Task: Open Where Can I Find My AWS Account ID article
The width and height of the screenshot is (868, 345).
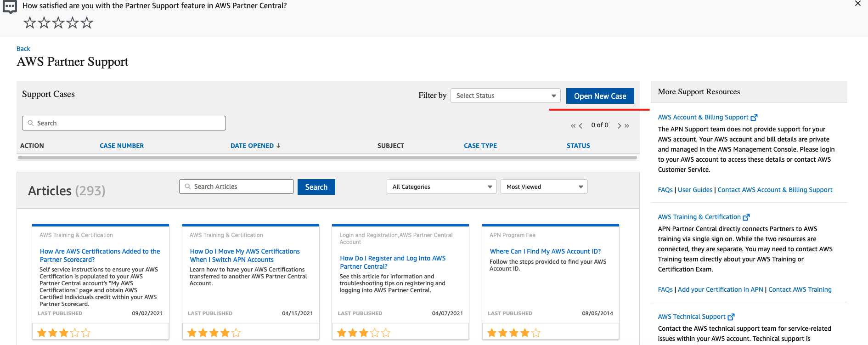Action: pyautogui.click(x=545, y=251)
